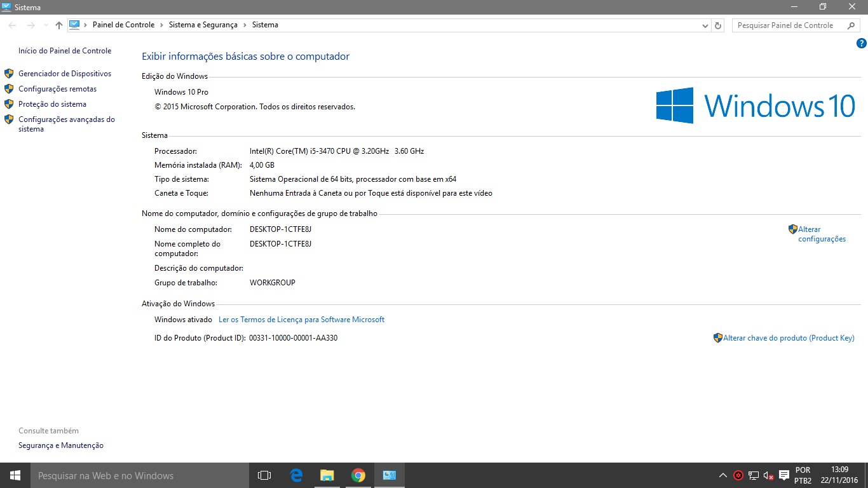Open the recent locations dropdown chevron
The width and height of the screenshot is (868, 488).
pyautogui.click(x=45, y=25)
